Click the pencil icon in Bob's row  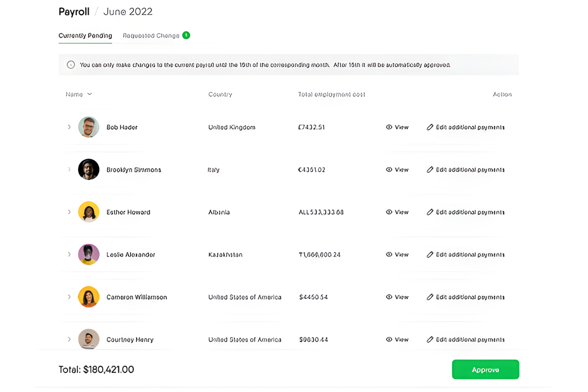(x=430, y=127)
